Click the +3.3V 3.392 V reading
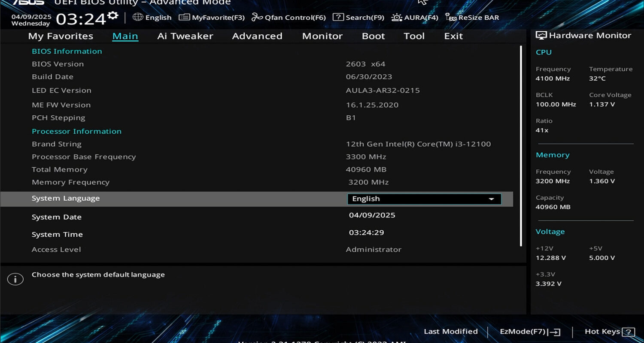This screenshot has height=343, width=644. pyautogui.click(x=548, y=283)
